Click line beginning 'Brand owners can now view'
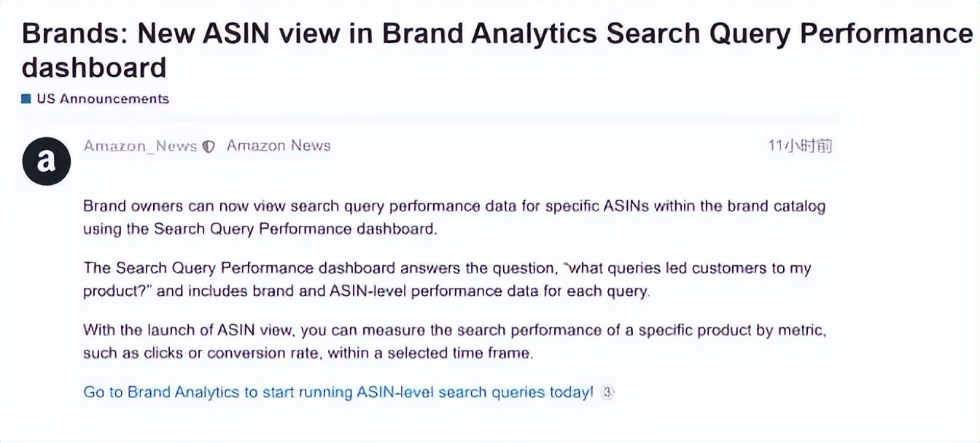980x443 pixels. click(x=454, y=206)
